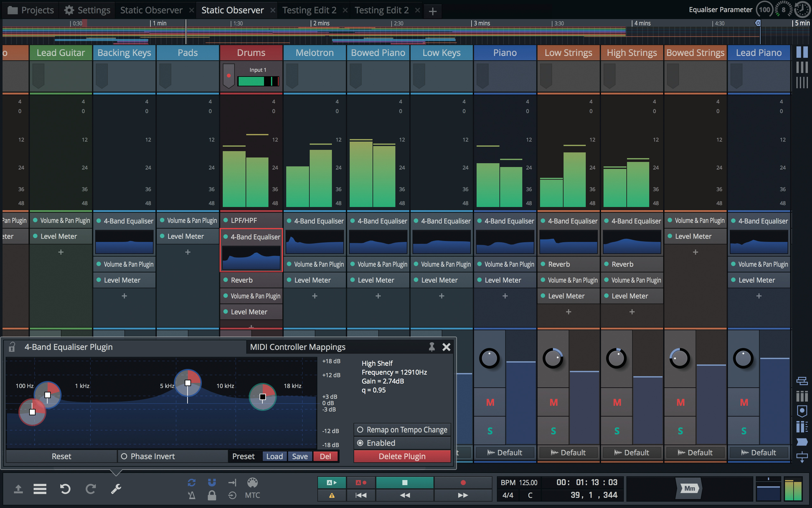The height and width of the screenshot is (508, 812).
Task: Toggle the metronome click icon
Action: [x=191, y=495]
